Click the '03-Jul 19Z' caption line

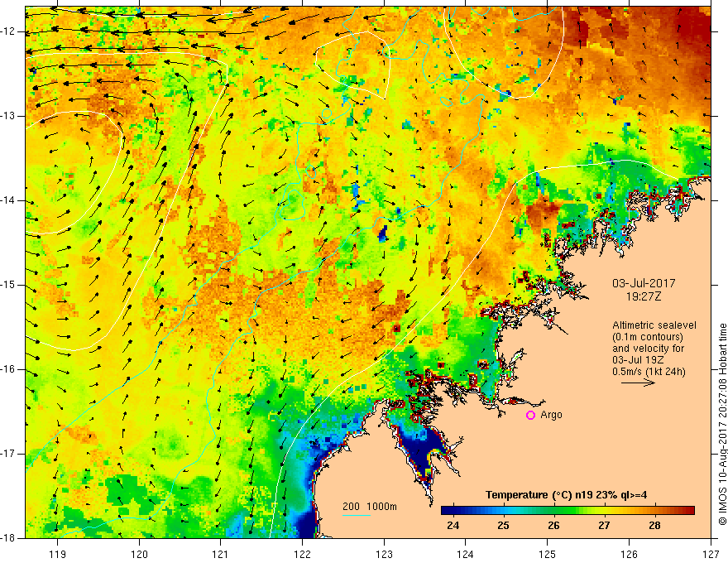click(x=638, y=360)
